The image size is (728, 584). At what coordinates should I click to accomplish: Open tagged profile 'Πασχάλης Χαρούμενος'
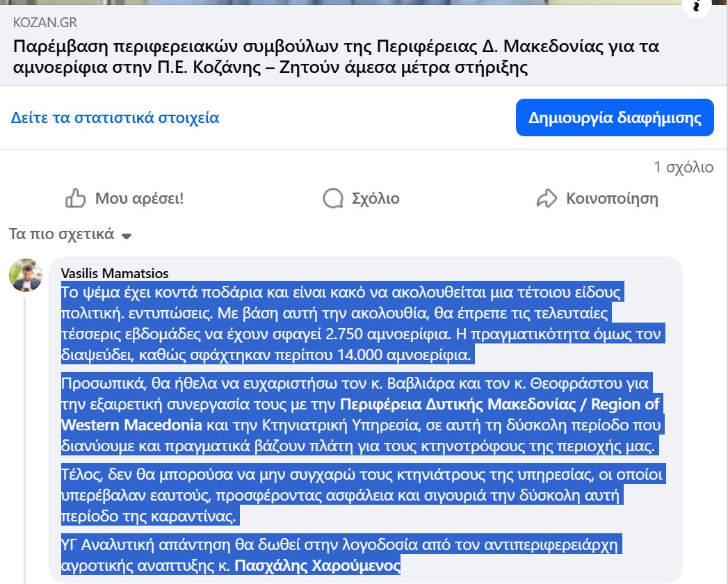[318, 566]
